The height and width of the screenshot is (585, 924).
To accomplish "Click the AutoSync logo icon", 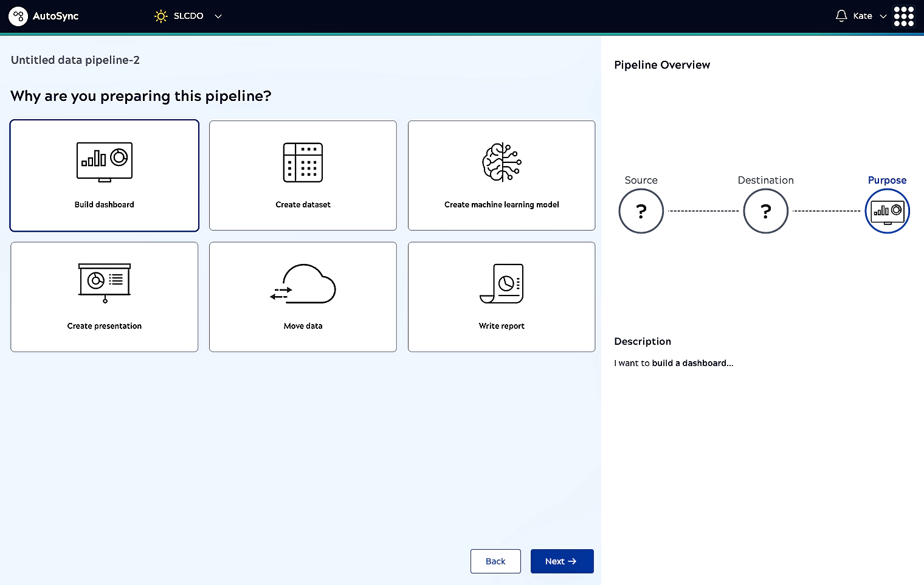I will 18,16.
